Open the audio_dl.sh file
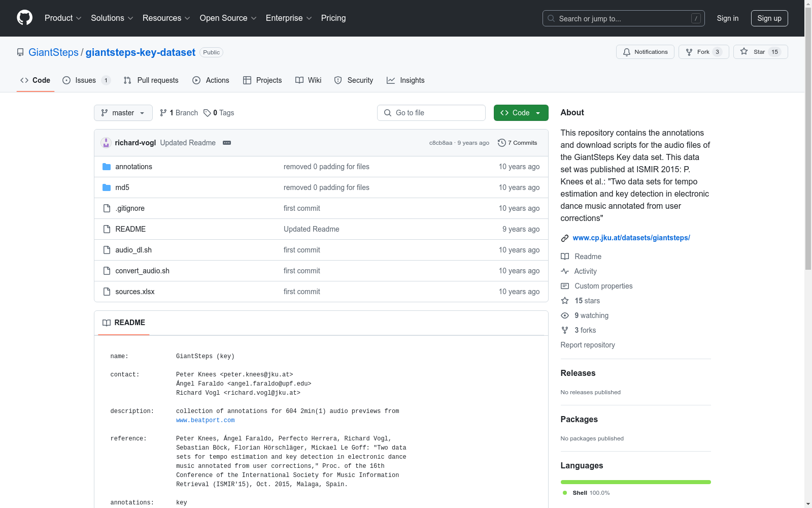This screenshot has height=508, width=812. click(133, 250)
